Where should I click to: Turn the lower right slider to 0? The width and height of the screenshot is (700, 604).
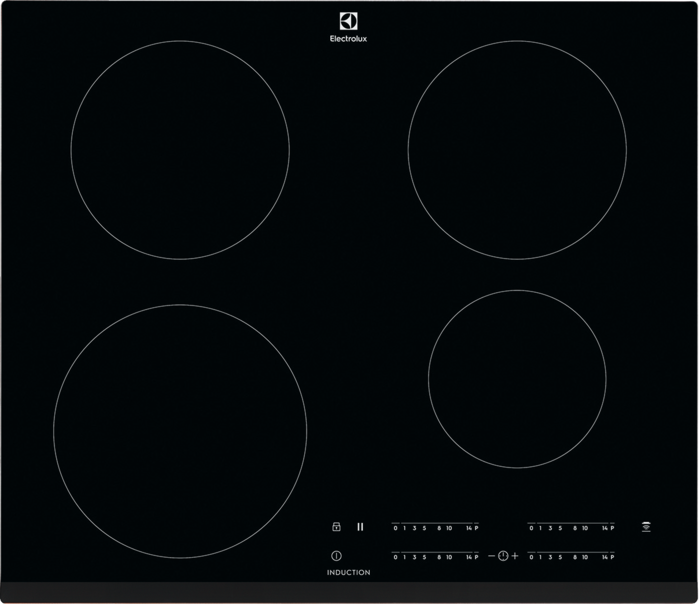(531, 556)
